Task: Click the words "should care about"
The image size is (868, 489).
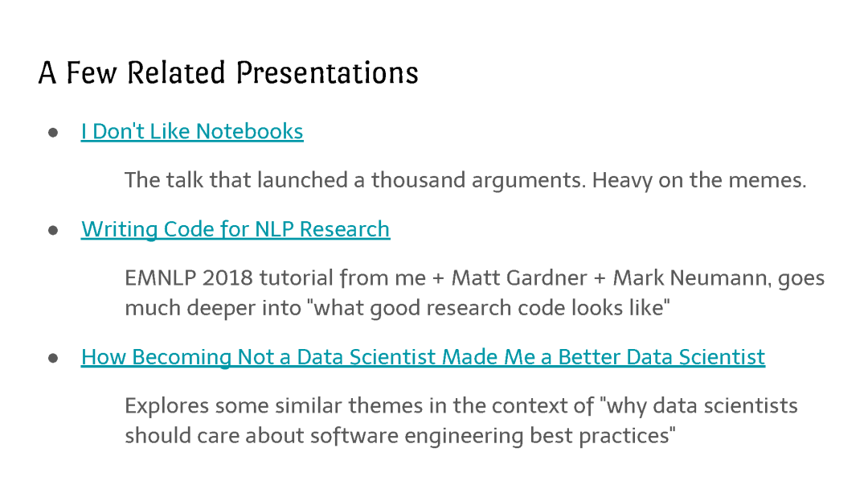Action: [215, 436]
